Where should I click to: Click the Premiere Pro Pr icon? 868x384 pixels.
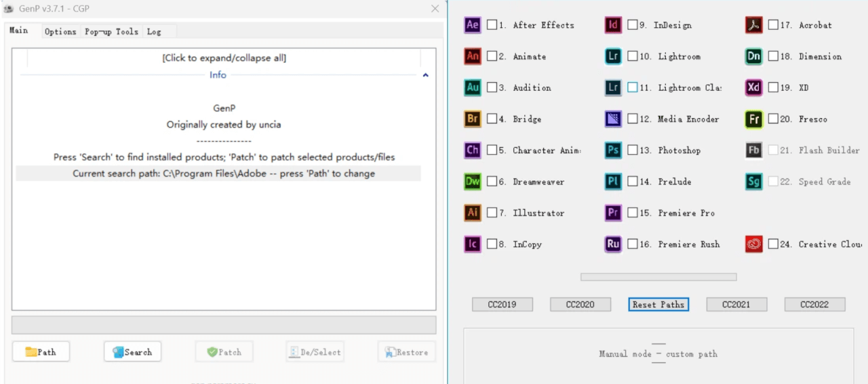pos(613,212)
